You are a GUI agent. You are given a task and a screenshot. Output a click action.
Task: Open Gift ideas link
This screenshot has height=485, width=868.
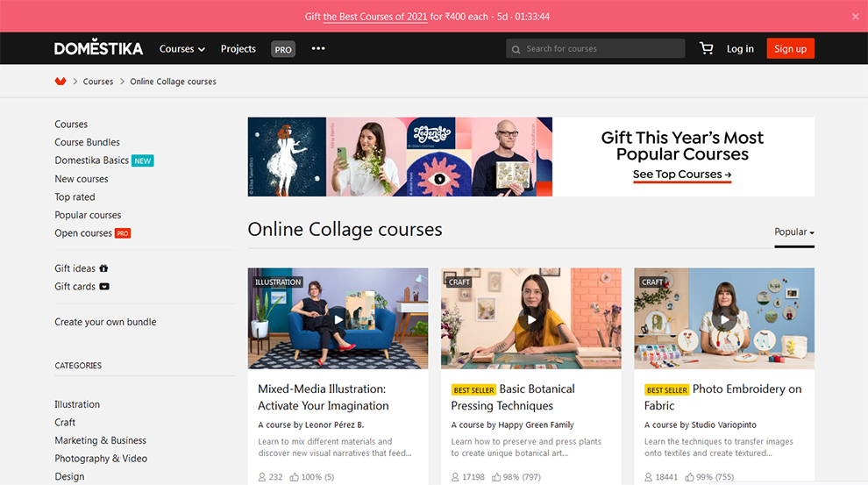click(75, 268)
